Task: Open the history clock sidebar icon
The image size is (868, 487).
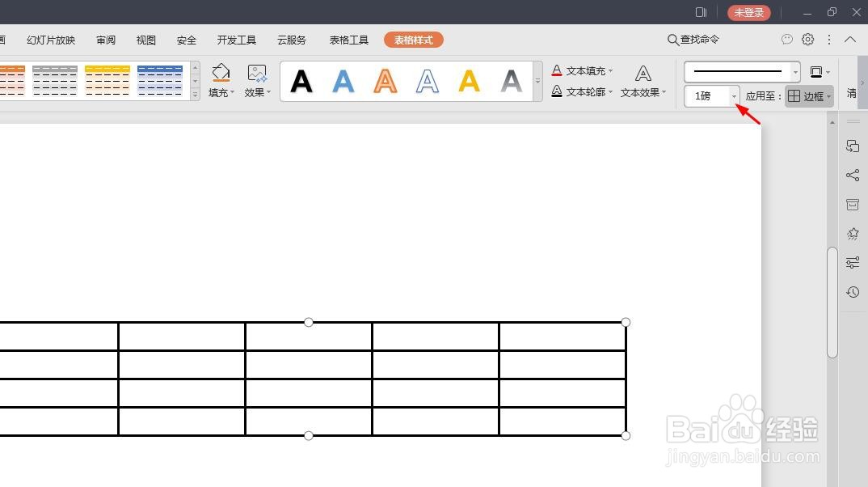Action: 853,292
